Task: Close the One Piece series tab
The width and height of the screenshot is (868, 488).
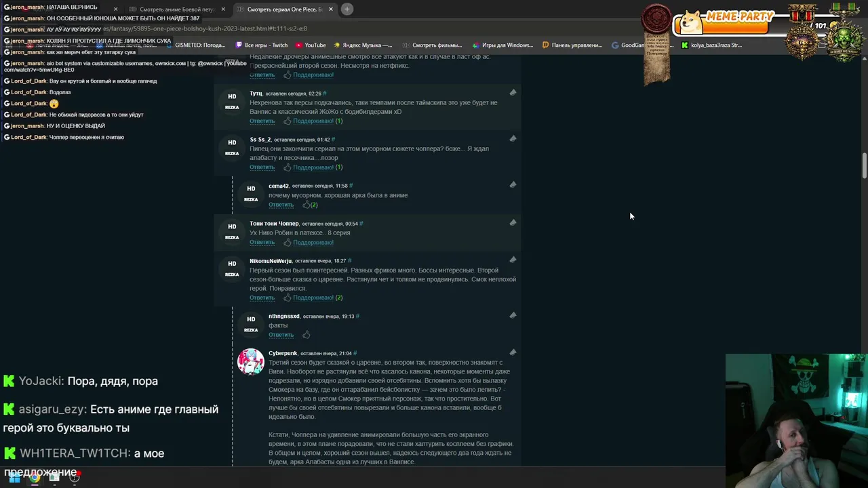Action: pyautogui.click(x=331, y=9)
